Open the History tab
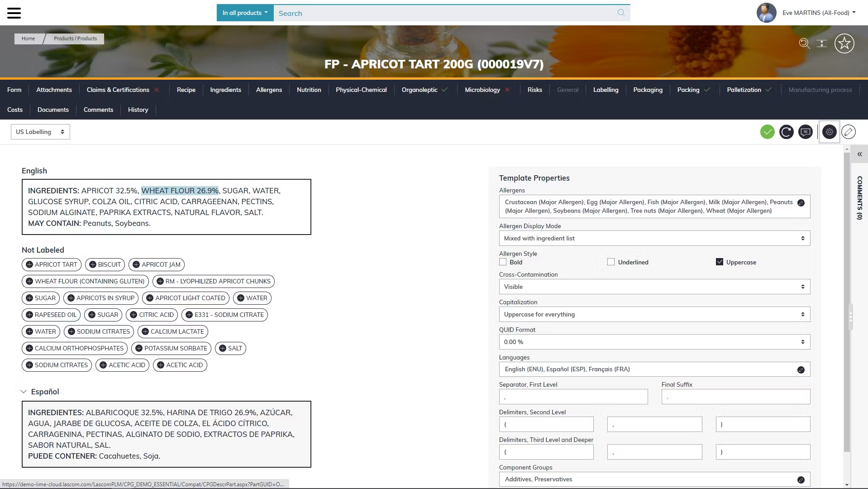The width and height of the screenshot is (868, 489). pyautogui.click(x=138, y=110)
